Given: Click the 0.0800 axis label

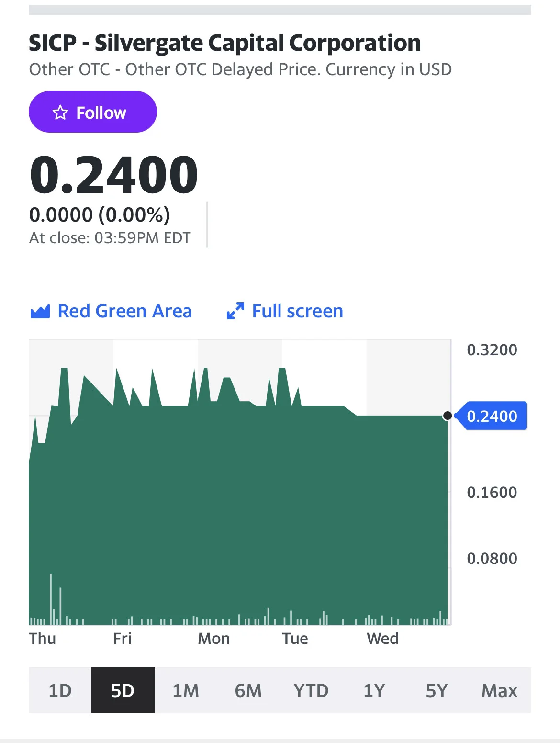Looking at the screenshot, I should pos(492,559).
